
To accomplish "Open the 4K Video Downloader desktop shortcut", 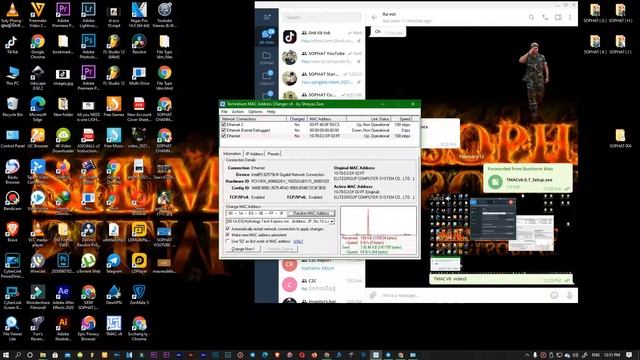I will pos(63,140).
